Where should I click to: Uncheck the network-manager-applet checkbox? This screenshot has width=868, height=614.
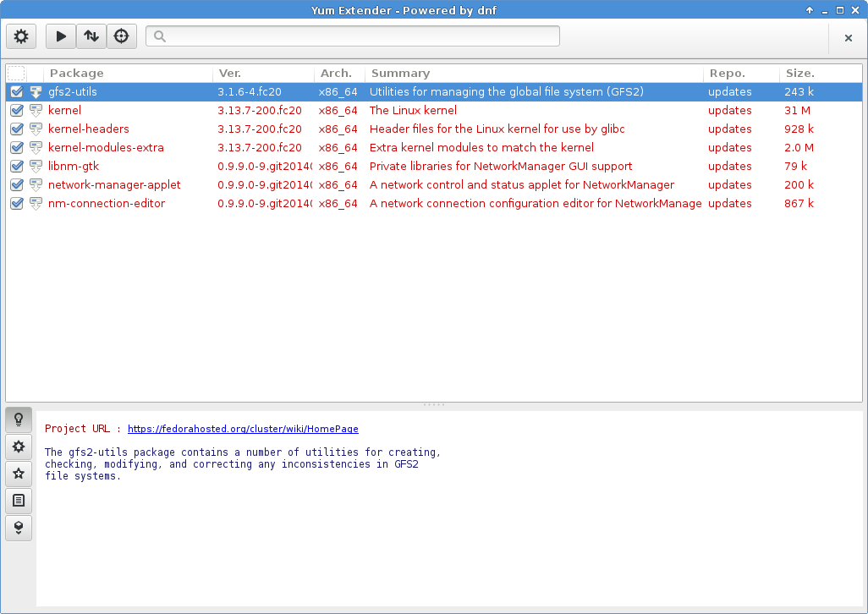click(17, 184)
